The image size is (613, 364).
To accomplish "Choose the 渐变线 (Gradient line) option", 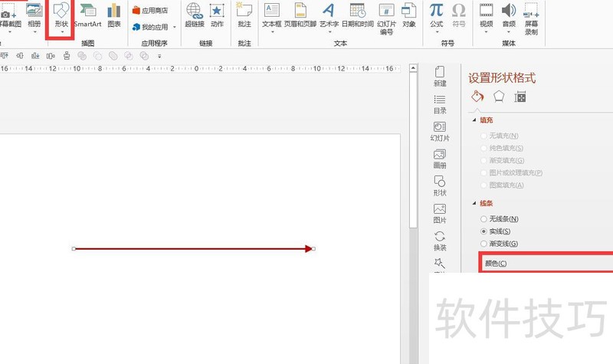I will coord(484,244).
